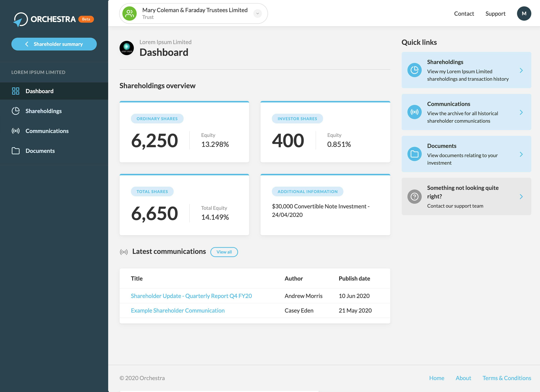Expand the Documents quick link chevron

(521, 154)
